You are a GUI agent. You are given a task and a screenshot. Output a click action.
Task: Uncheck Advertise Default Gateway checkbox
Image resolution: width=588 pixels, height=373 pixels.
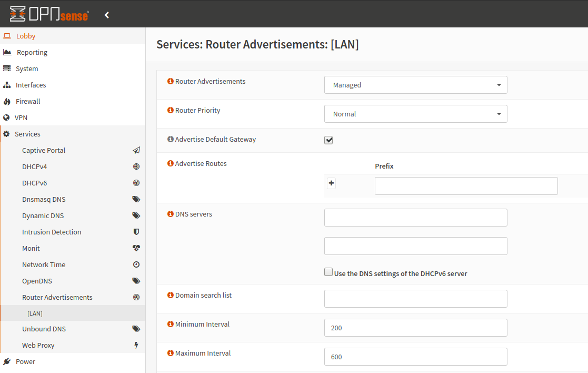click(328, 140)
